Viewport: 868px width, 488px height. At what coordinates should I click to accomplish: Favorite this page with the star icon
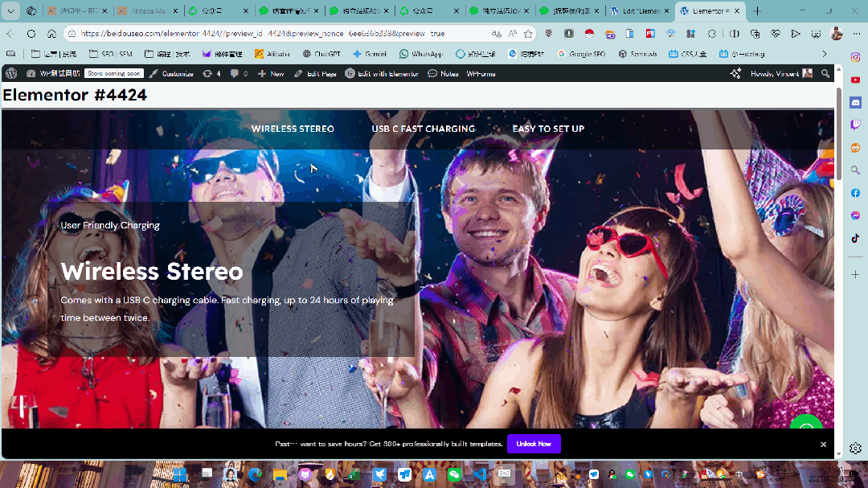click(528, 34)
